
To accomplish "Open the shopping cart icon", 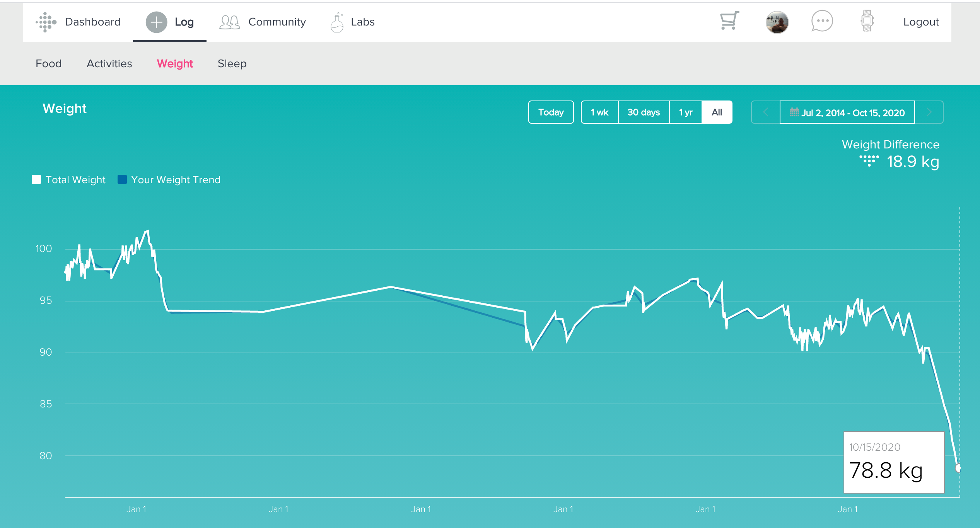I will (x=729, y=21).
